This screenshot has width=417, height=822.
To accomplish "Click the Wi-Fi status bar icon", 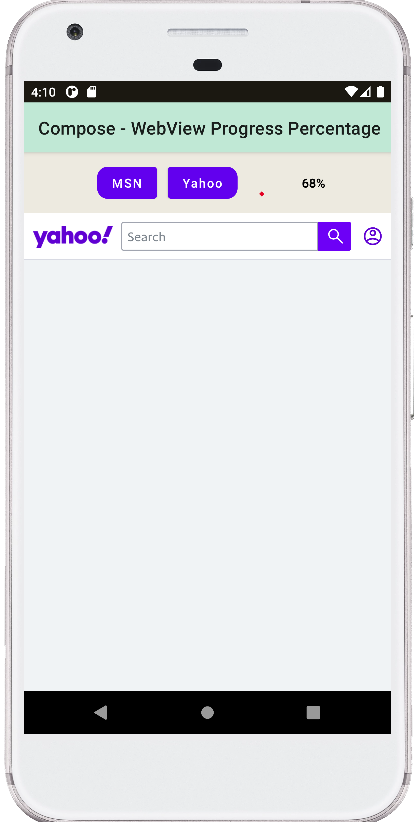I will [351, 92].
